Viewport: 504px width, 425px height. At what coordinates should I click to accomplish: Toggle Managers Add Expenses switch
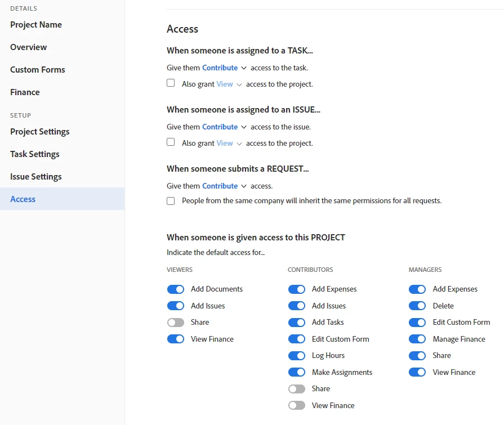417,289
